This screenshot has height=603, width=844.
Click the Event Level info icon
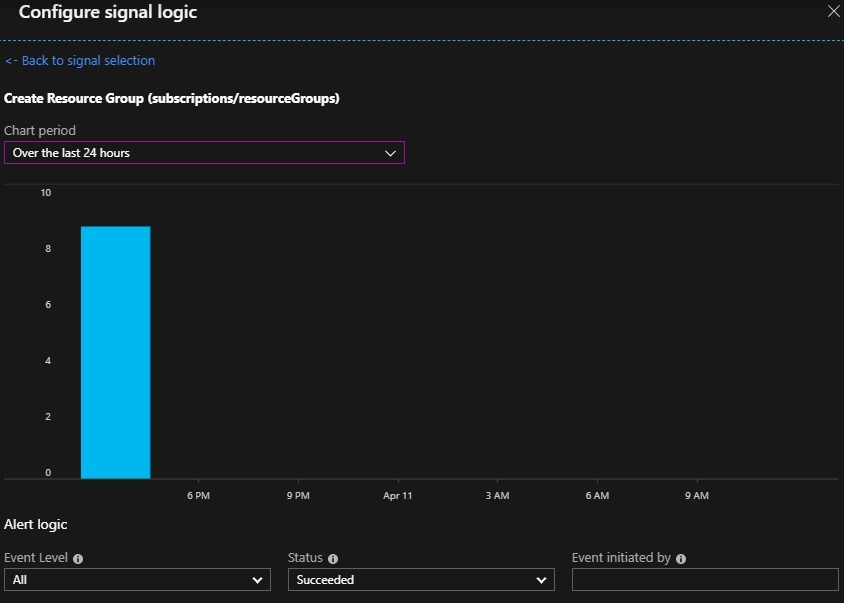point(78,559)
